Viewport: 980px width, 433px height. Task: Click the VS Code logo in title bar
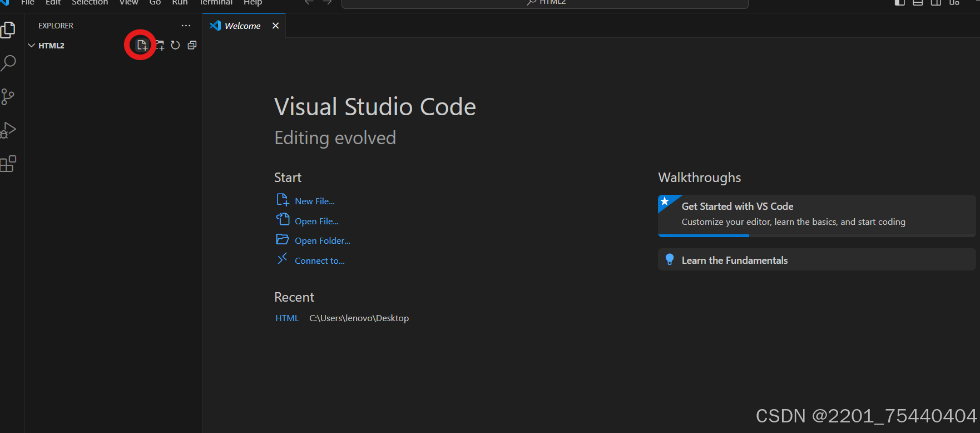coord(5,2)
